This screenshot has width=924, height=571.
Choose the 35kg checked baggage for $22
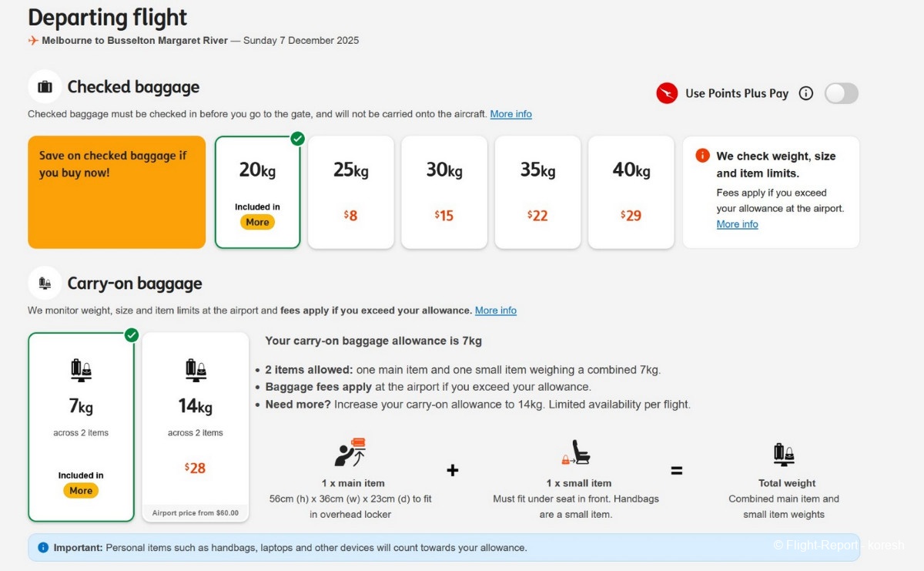tap(537, 193)
